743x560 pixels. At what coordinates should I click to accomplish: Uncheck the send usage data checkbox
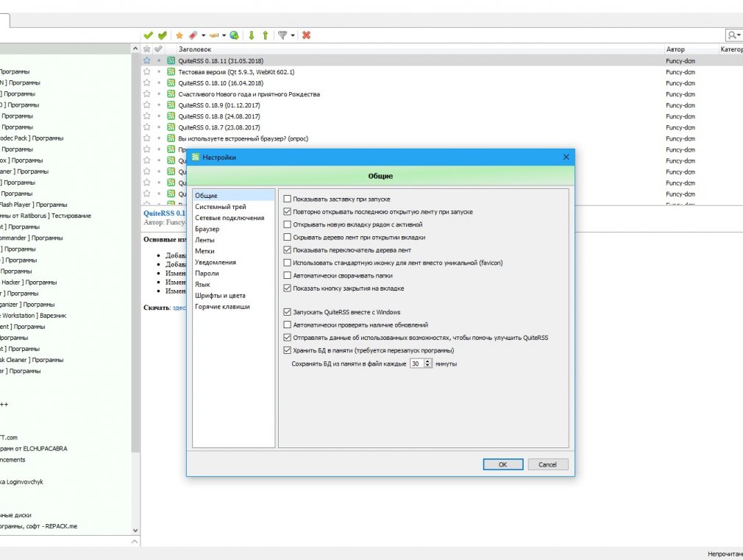click(287, 338)
